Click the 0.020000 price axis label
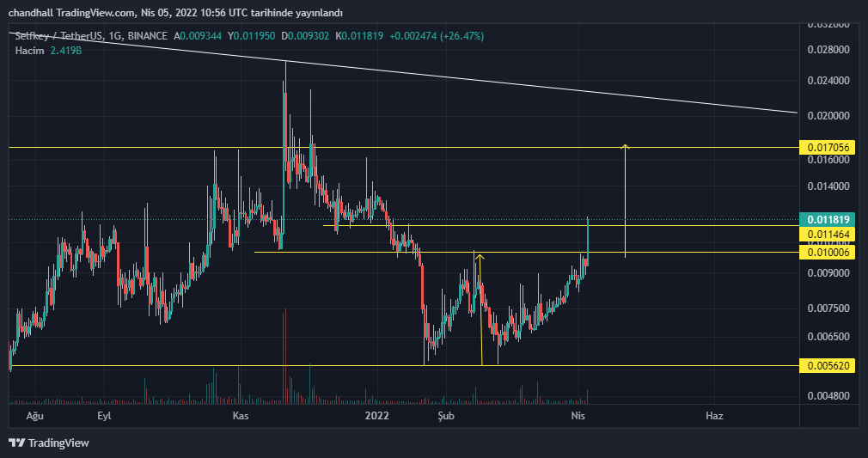Screen dimensions: 868x458 (x=828, y=116)
